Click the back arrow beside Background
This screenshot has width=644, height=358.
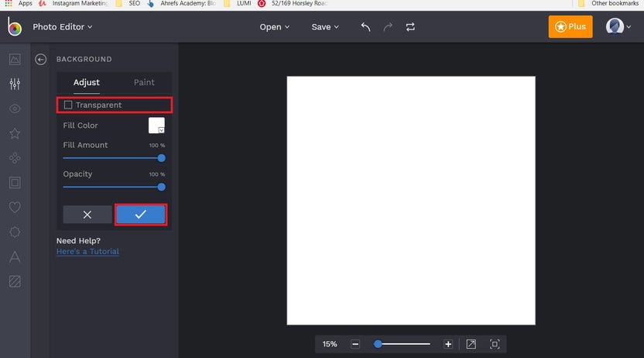41,59
